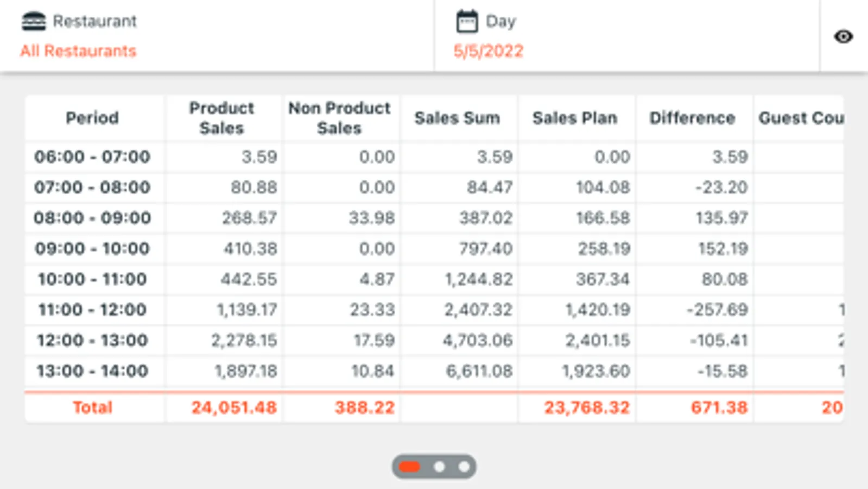Click the Difference column header
Image resolution: width=868 pixels, height=489 pixels.
[x=692, y=118]
